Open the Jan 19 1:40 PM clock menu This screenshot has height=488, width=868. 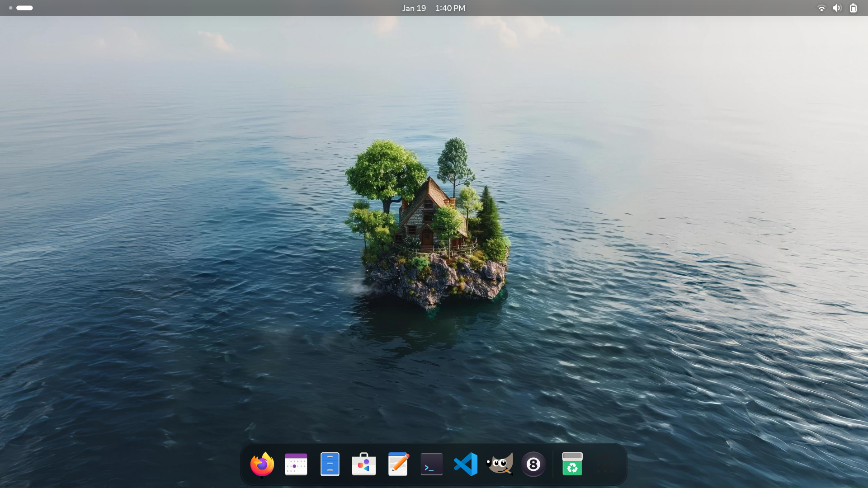pos(434,8)
